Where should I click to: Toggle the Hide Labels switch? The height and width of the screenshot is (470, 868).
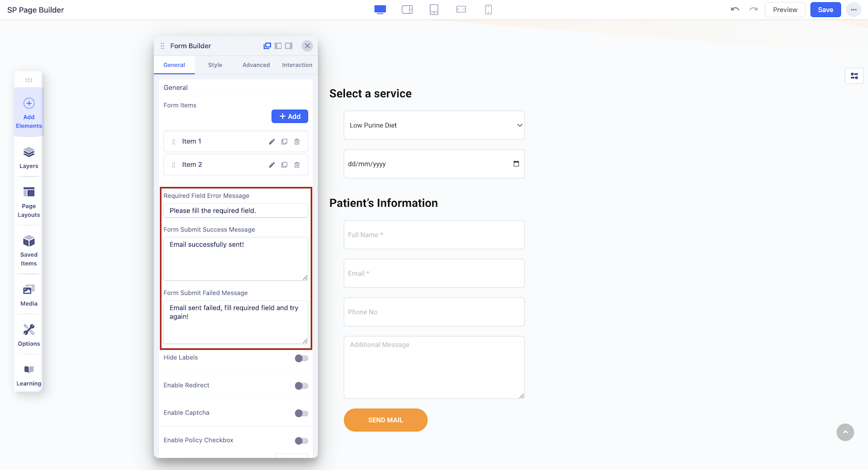coord(301,358)
